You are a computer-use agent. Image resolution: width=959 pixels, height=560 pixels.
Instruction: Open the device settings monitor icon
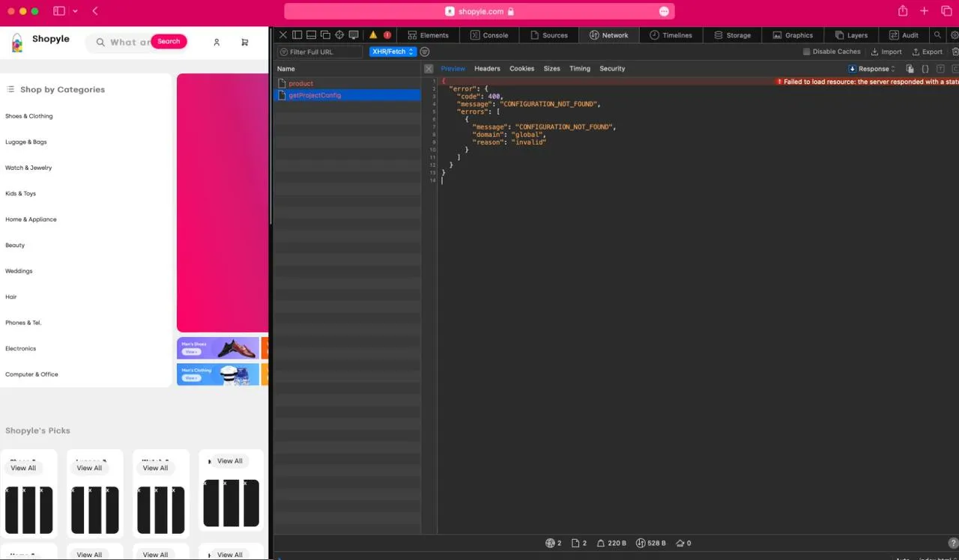point(354,35)
